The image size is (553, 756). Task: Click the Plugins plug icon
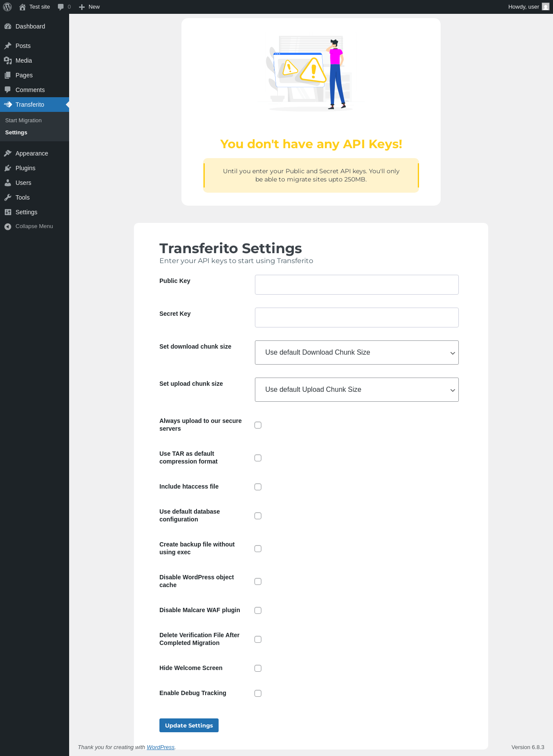pos(8,168)
